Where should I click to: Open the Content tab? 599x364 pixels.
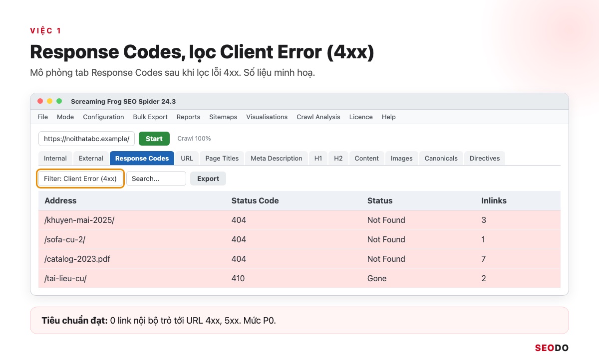(x=367, y=158)
